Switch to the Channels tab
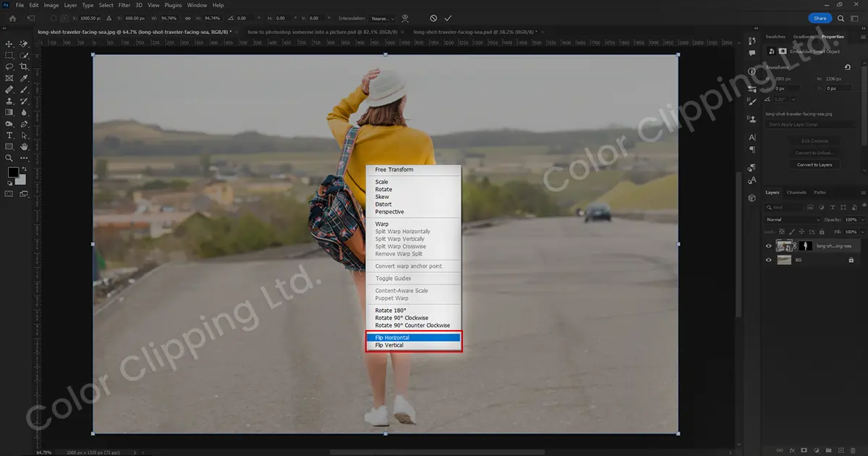Screen dimensions: 868x456 coord(796,193)
